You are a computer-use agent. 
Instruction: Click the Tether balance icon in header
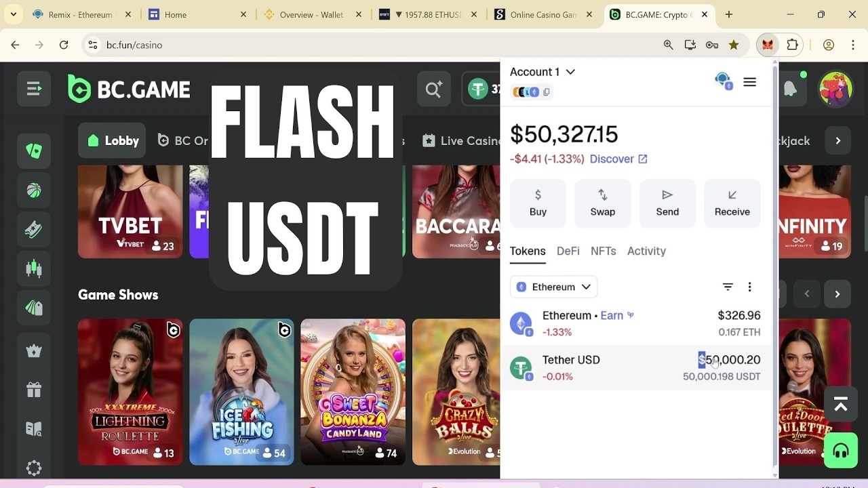click(x=479, y=89)
